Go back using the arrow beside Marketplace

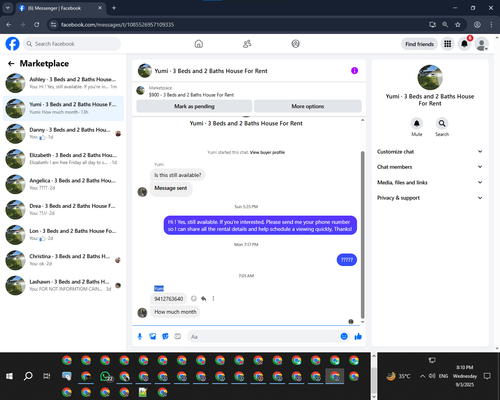(11, 63)
